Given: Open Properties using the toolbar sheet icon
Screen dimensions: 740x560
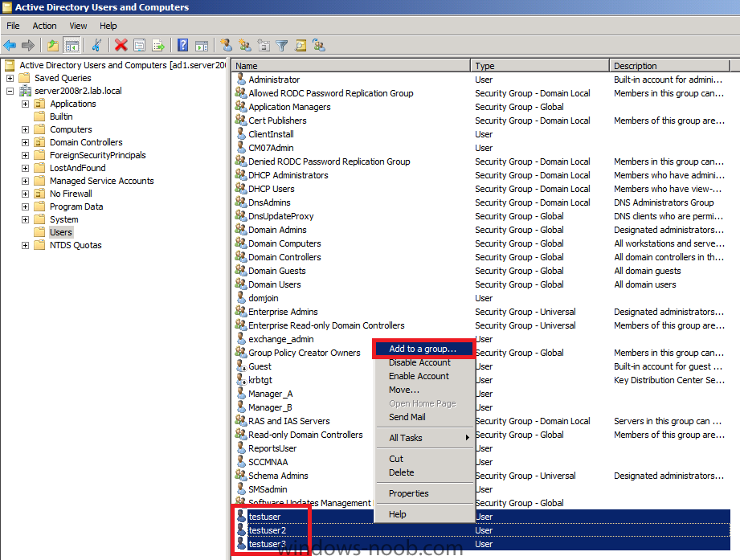Looking at the screenshot, I should (x=139, y=45).
